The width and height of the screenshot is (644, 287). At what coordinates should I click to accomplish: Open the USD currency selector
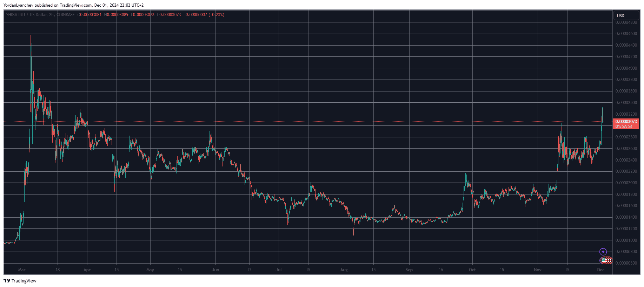(x=626, y=15)
